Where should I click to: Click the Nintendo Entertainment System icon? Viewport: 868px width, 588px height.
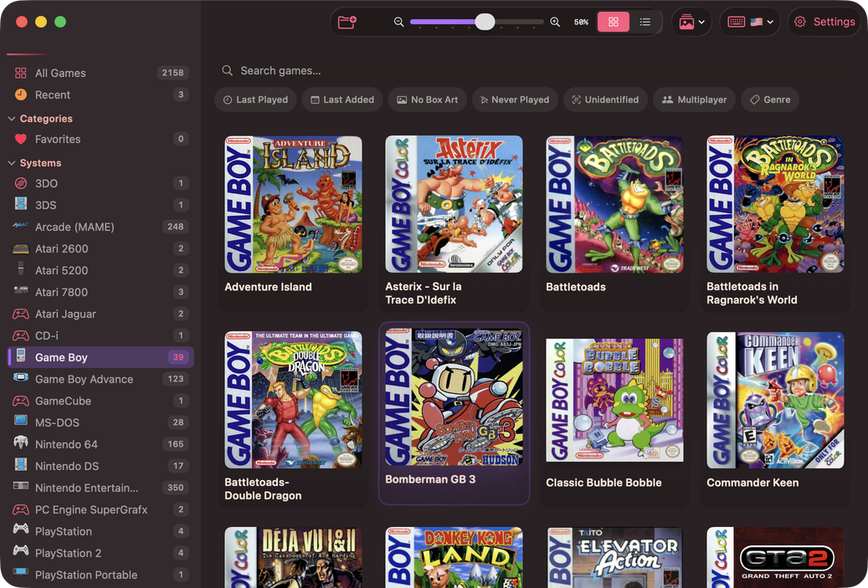point(20,486)
